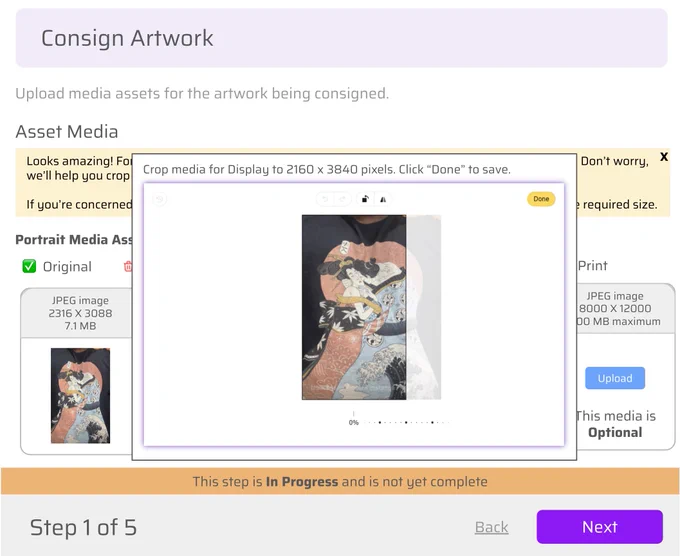Viewport: 680px width, 556px height.
Task: Close the yellow notice with the X
Action: pos(664,157)
